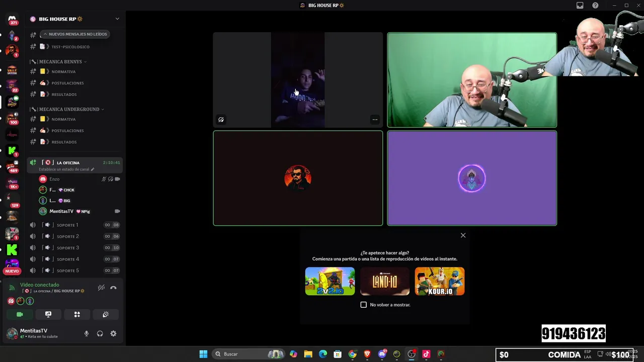This screenshot has height=362, width=644.
Task: Open user settings gear
Action: [x=113, y=333]
